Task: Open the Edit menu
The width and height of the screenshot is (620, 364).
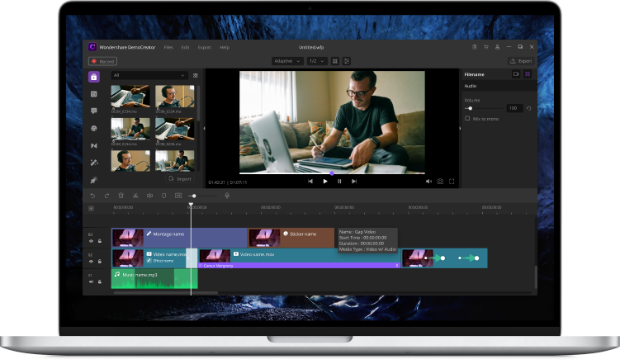Action: click(186, 47)
